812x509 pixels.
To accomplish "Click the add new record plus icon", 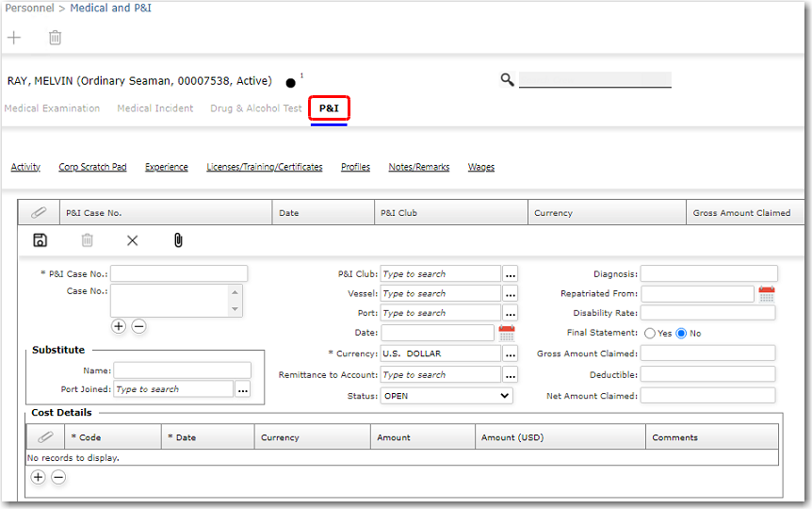I will 14,38.
